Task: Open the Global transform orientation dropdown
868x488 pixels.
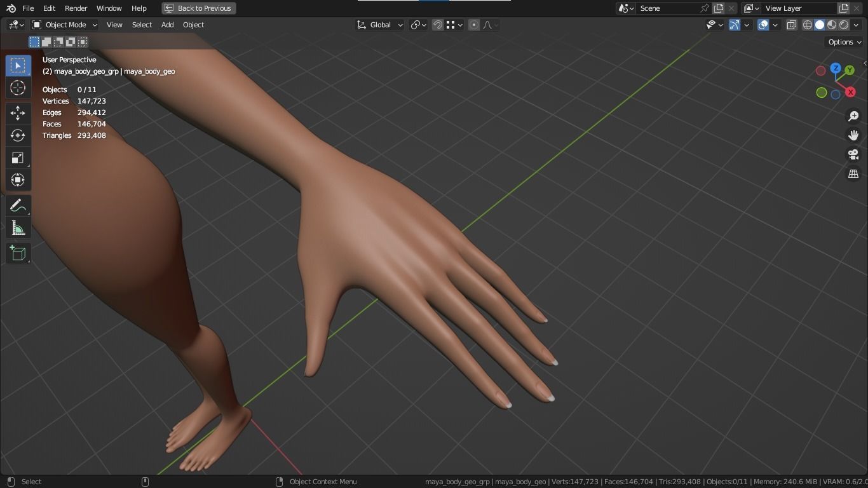Action: pos(379,25)
